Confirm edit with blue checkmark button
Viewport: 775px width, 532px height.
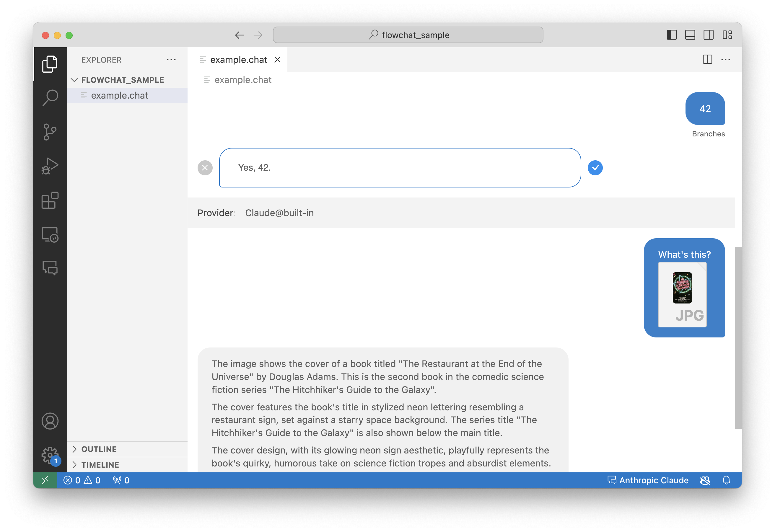[x=595, y=168]
